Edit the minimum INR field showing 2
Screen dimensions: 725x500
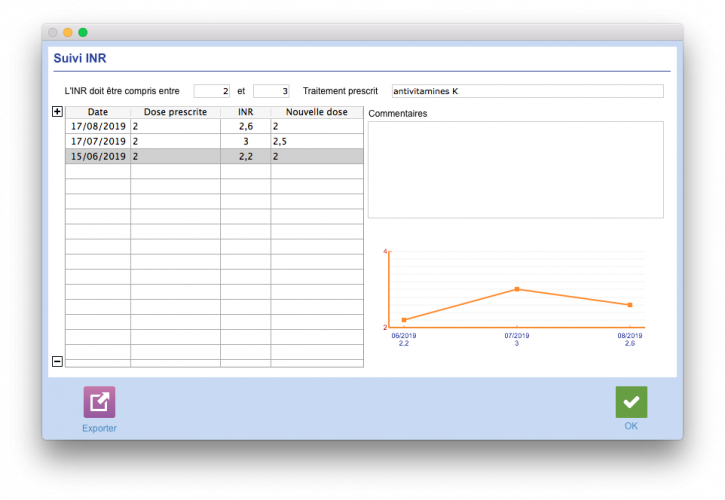[x=212, y=91]
